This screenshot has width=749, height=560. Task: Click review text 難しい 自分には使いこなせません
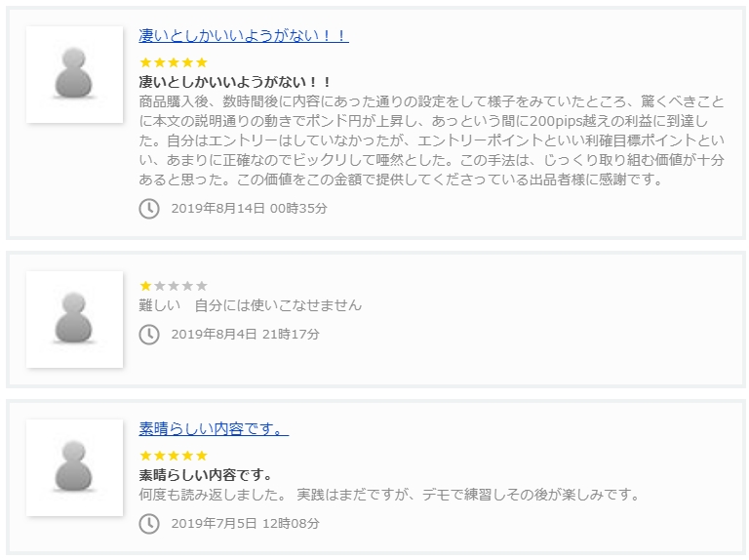pyautogui.click(x=251, y=305)
